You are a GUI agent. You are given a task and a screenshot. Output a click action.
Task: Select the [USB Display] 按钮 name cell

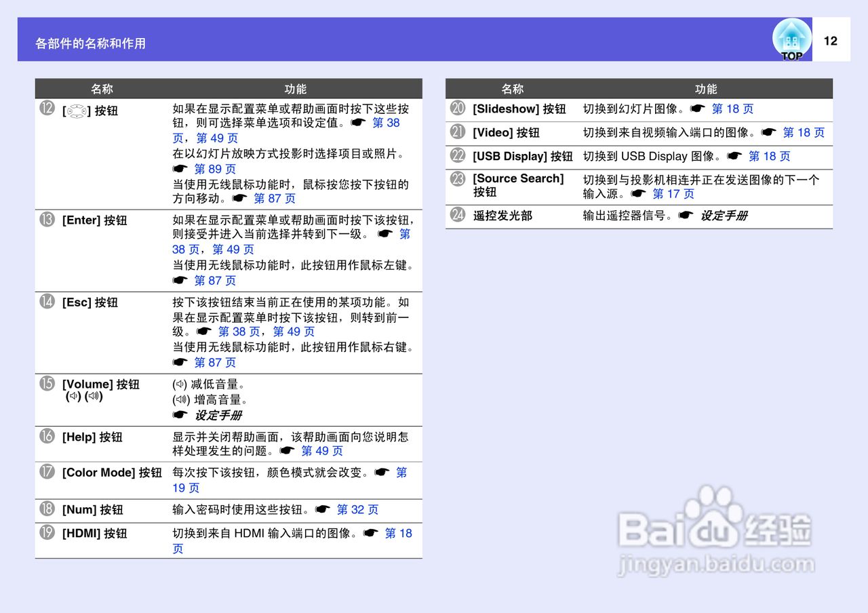click(523, 156)
